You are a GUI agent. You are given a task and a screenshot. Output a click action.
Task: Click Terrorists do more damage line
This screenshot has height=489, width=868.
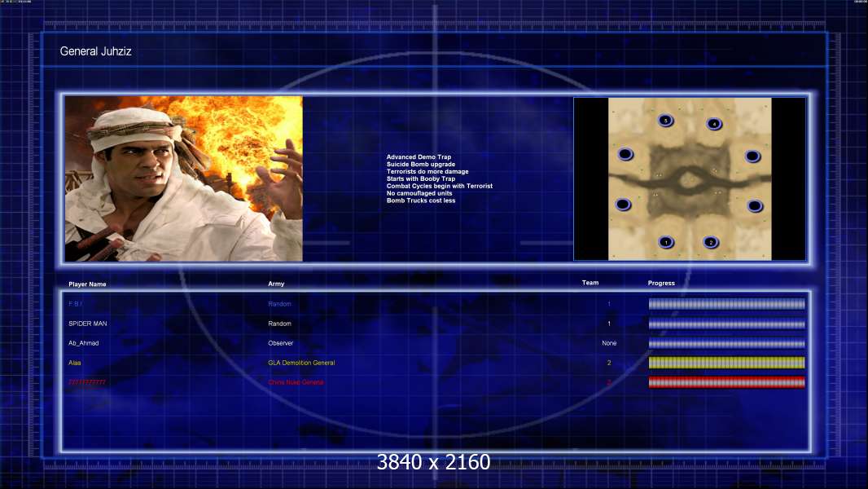tap(427, 172)
